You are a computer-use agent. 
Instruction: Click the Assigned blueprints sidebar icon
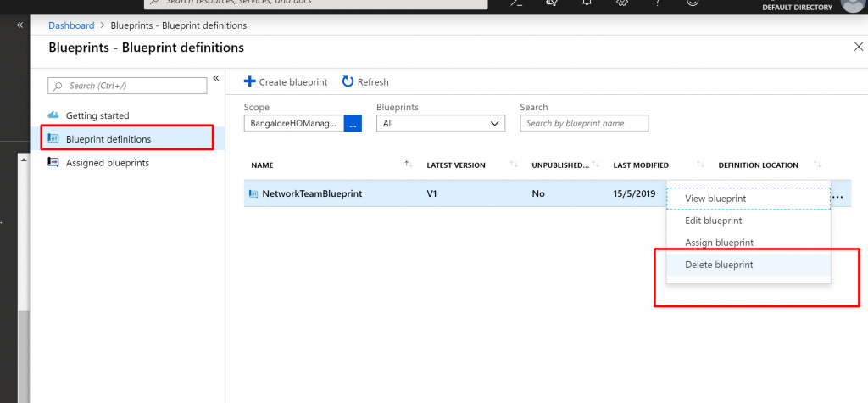(x=53, y=163)
